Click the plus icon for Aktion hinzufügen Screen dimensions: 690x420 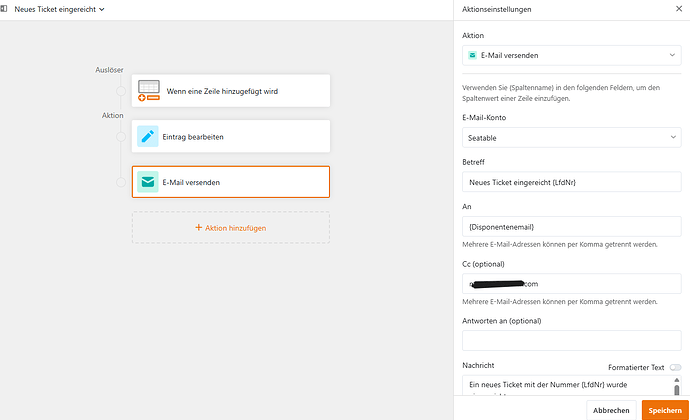[198, 228]
